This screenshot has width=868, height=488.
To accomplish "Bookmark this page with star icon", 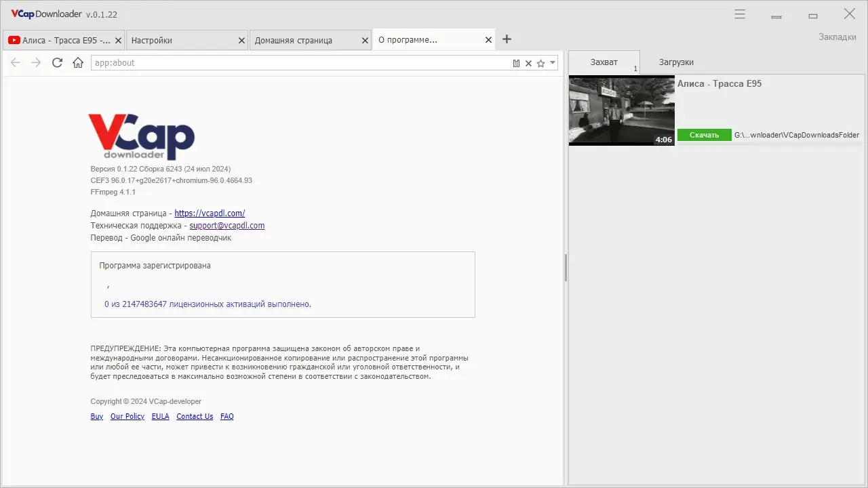I will (540, 63).
